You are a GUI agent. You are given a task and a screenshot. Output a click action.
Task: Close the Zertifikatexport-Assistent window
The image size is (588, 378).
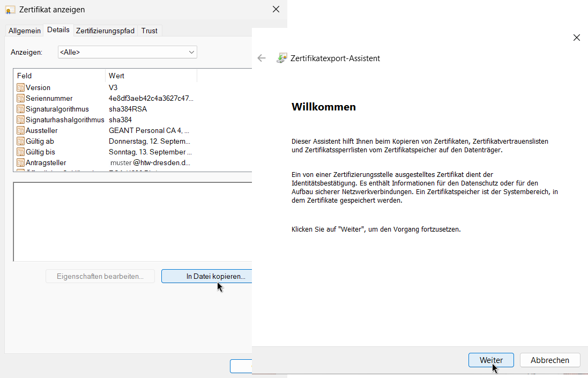click(577, 38)
